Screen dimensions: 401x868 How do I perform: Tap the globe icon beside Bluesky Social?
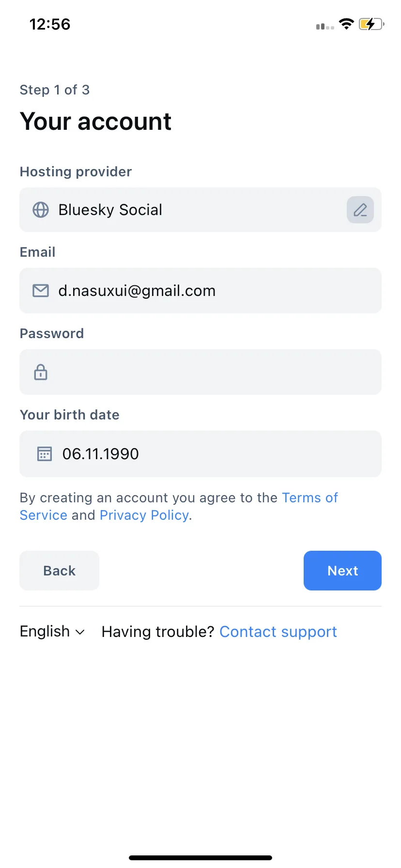[41, 210]
